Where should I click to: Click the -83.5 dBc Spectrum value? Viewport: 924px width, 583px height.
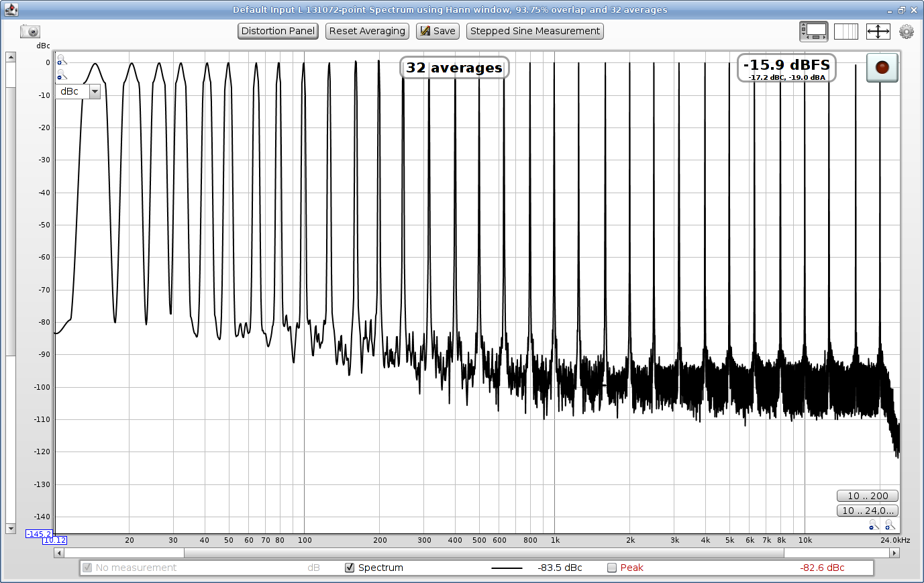560,568
